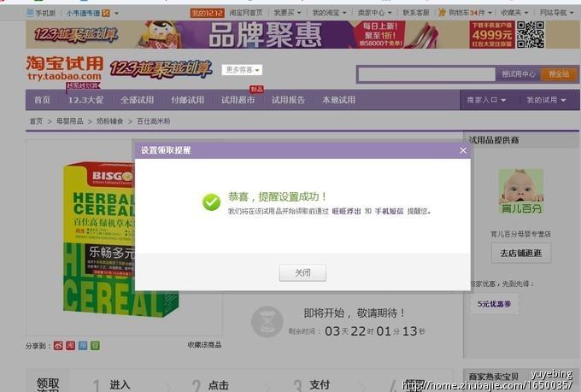This screenshot has width=581, height=392.
Task: Expand the 收藏夹 dropdown
Action: (x=514, y=13)
